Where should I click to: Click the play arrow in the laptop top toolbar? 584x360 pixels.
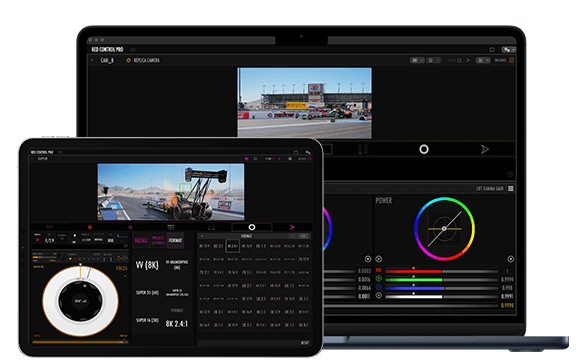pos(468,60)
